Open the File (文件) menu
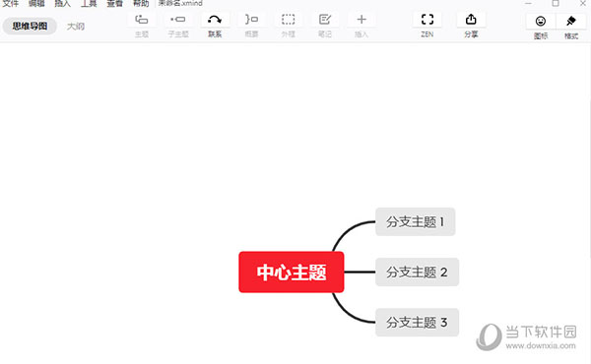Screen dimensions: 591x364 11,3
